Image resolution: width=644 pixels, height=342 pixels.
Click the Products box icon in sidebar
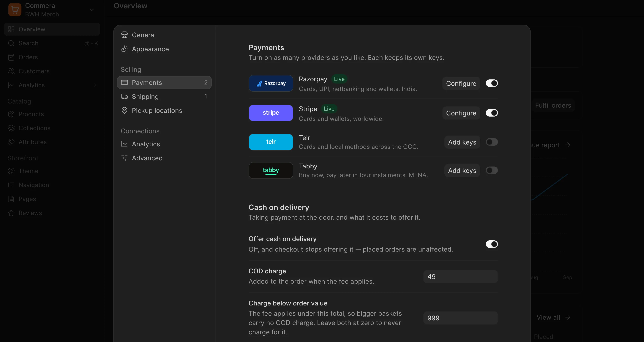pos(11,114)
